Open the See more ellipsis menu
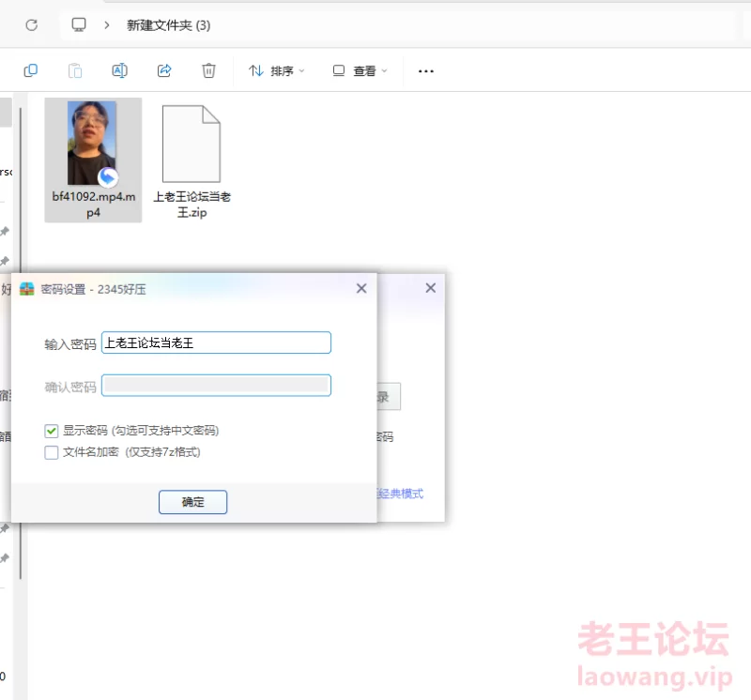The height and width of the screenshot is (700, 751). coord(425,70)
